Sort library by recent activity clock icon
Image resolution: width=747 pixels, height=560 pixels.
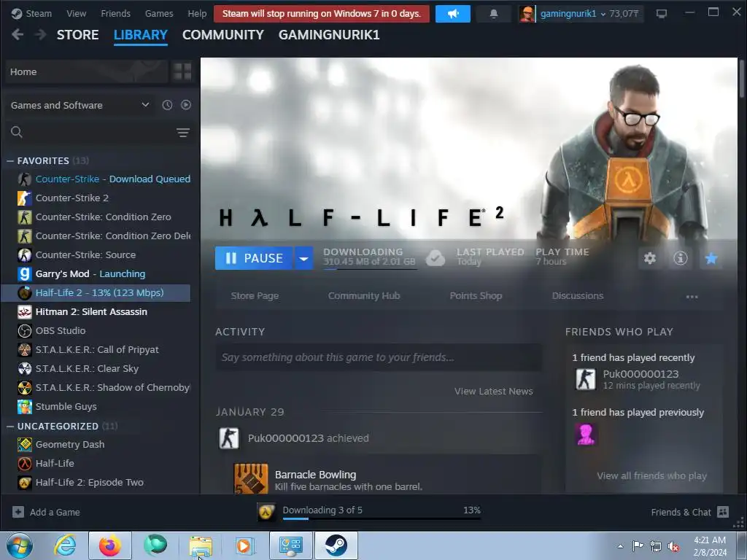tap(167, 105)
